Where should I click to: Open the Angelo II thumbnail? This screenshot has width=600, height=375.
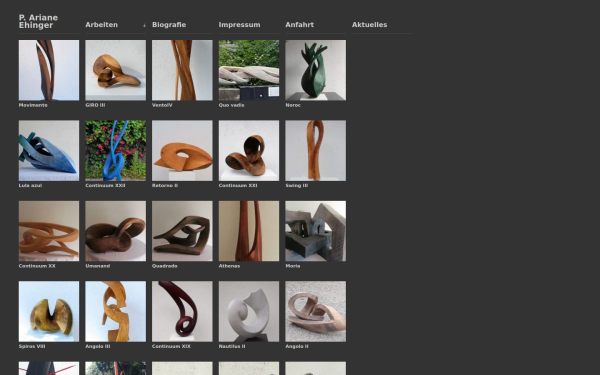pos(315,311)
